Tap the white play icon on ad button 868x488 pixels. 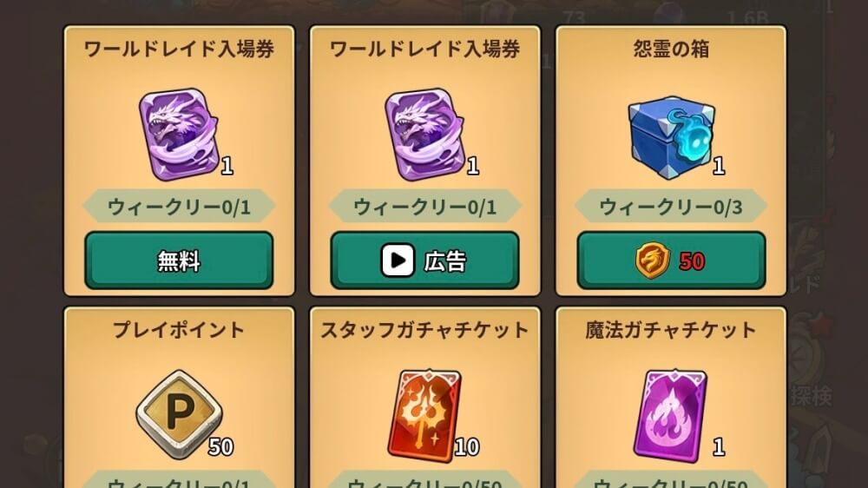[x=398, y=260]
